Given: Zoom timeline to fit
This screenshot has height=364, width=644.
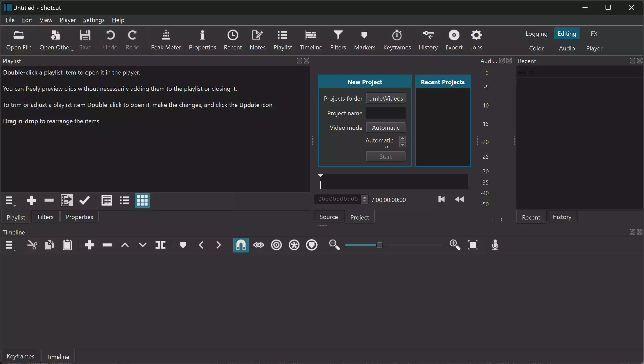Looking at the screenshot, I should point(473,245).
